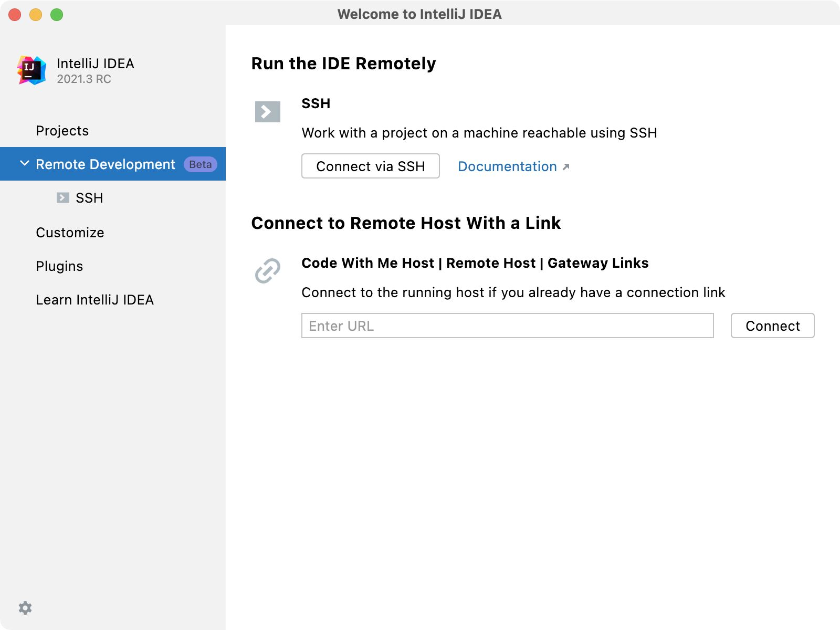Image resolution: width=840 pixels, height=630 pixels.
Task: Open the settings gear icon in sidebar
Action: tap(25, 608)
